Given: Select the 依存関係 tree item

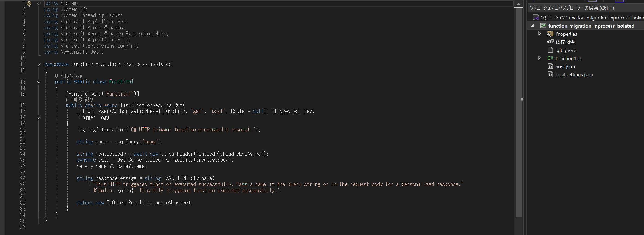Looking at the screenshot, I should point(565,42).
